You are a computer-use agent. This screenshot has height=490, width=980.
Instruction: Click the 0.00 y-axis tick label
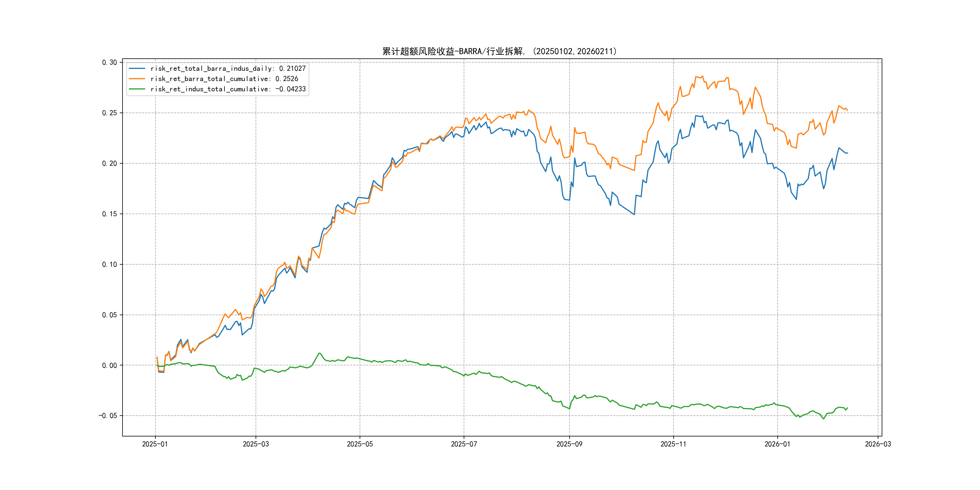pyautogui.click(x=109, y=365)
